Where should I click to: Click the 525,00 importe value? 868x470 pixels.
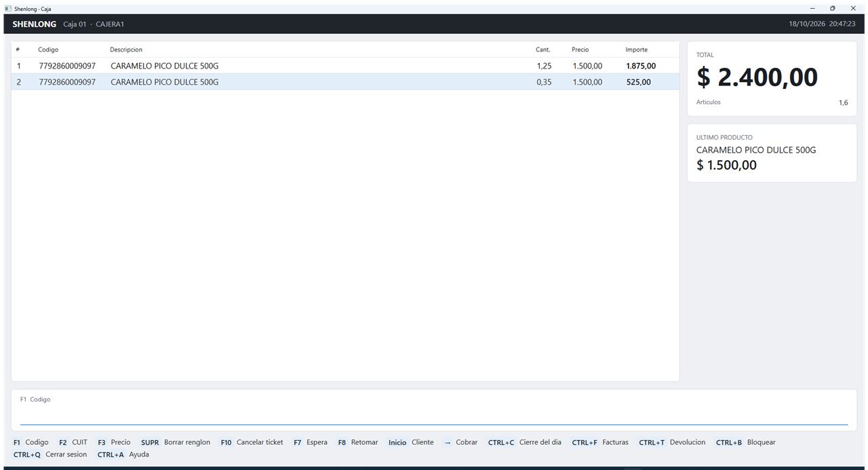638,82
